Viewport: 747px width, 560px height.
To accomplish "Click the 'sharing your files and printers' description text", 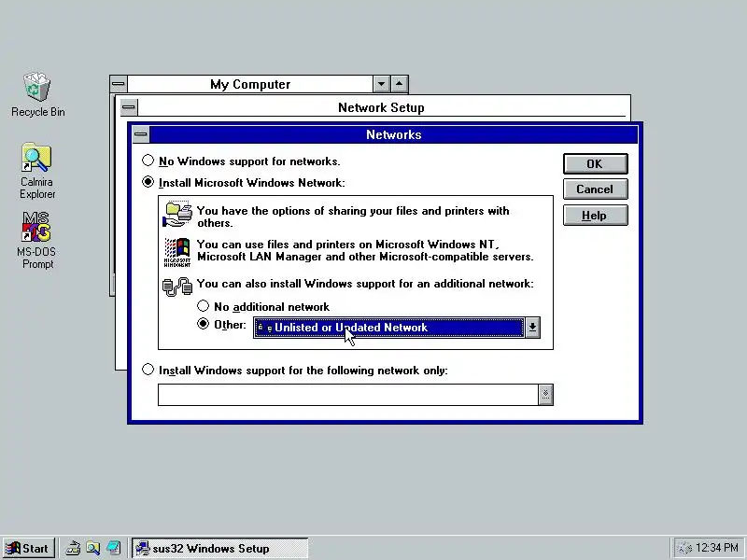I will coord(353,217).
